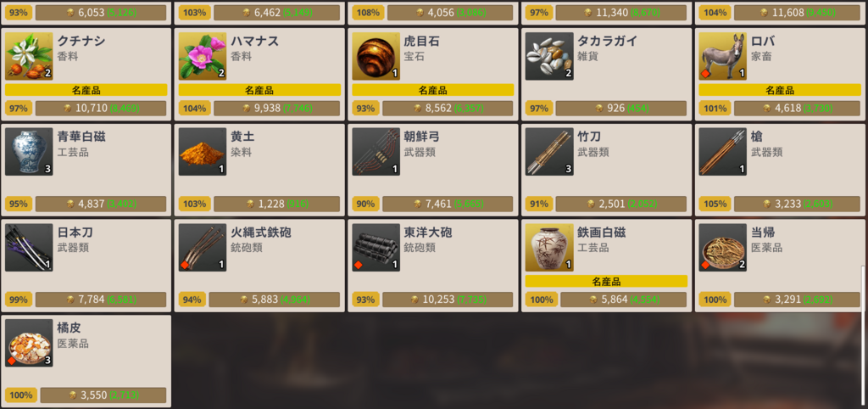The image size is (868, 409).
Task: Select the 日本刀 katana icon
Action: coord(29,248)
